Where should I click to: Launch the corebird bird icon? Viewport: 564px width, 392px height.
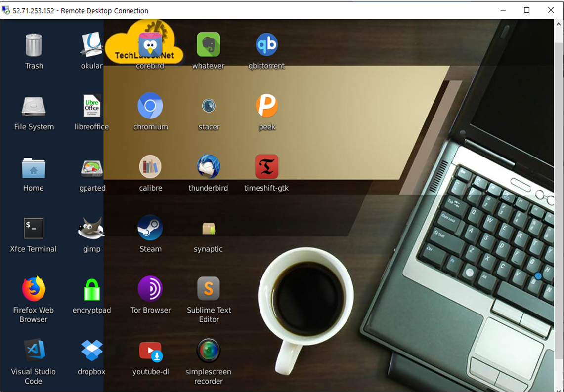coord(150,45)
